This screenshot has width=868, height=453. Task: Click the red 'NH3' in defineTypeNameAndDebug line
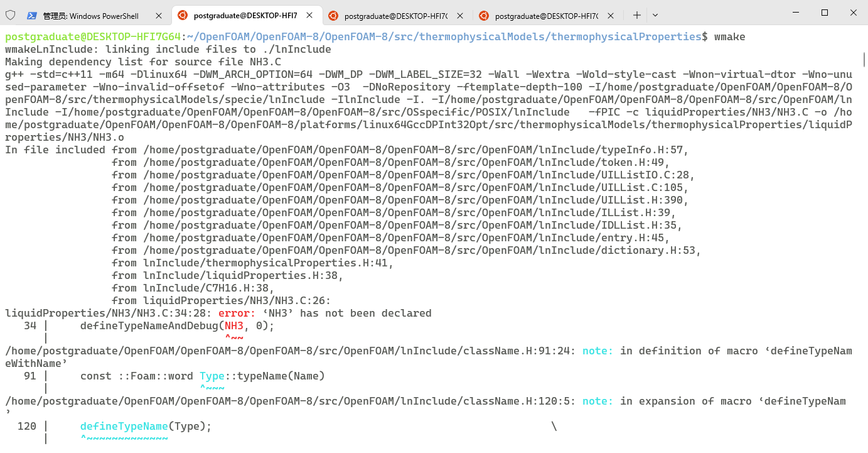coord(234,326)
